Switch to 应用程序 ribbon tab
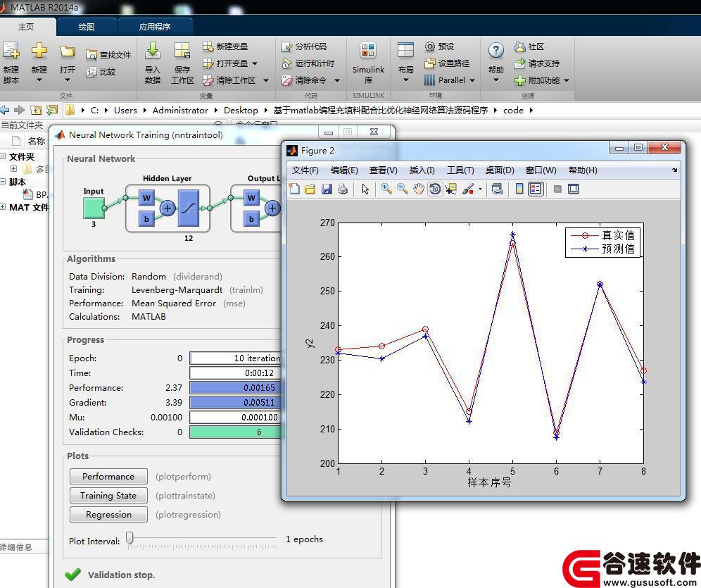Image resolution: width=701 pixels, height=588 pixels. [155, 27]
